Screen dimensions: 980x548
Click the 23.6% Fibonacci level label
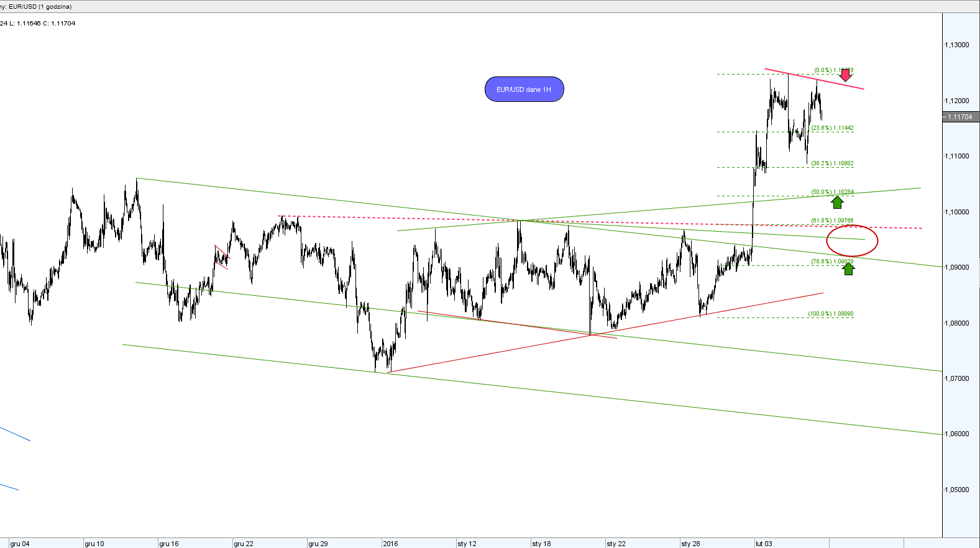(832, 128)
